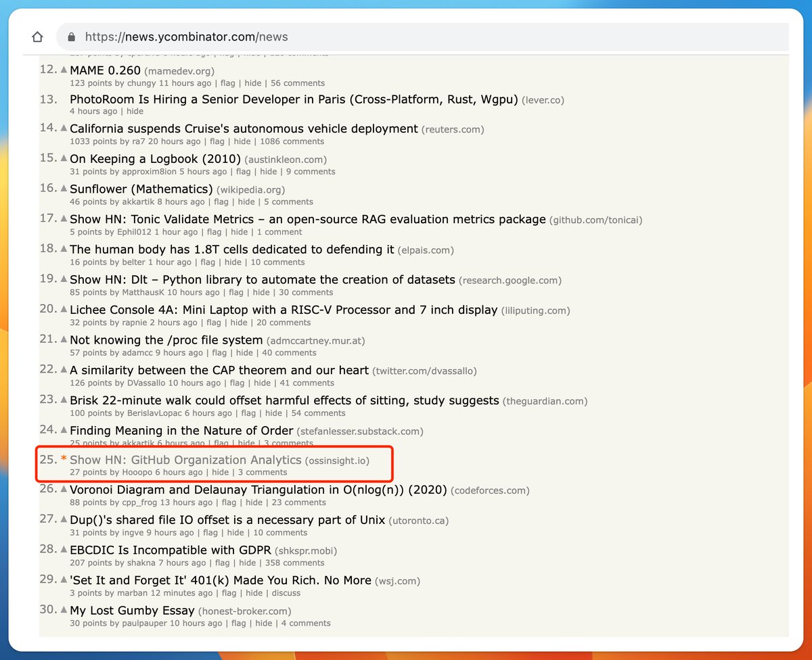Open the github.com/tonicai site link

point(596,220)
